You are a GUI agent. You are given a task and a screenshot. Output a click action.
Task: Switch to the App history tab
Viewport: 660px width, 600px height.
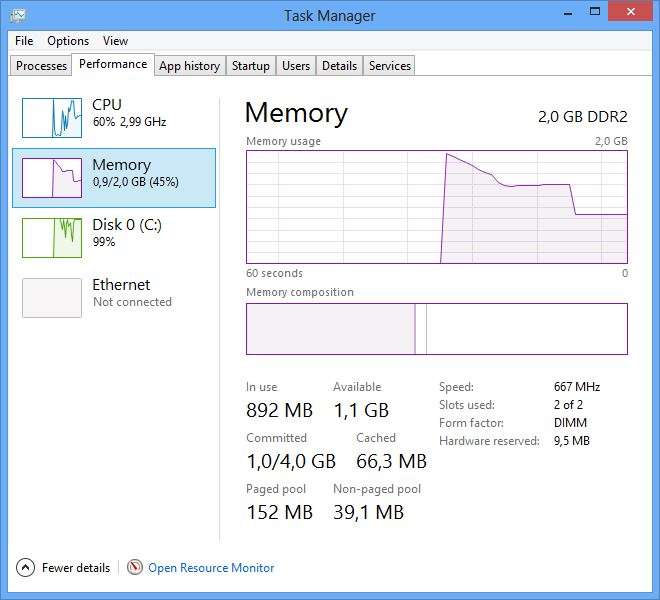coord(189,66)
